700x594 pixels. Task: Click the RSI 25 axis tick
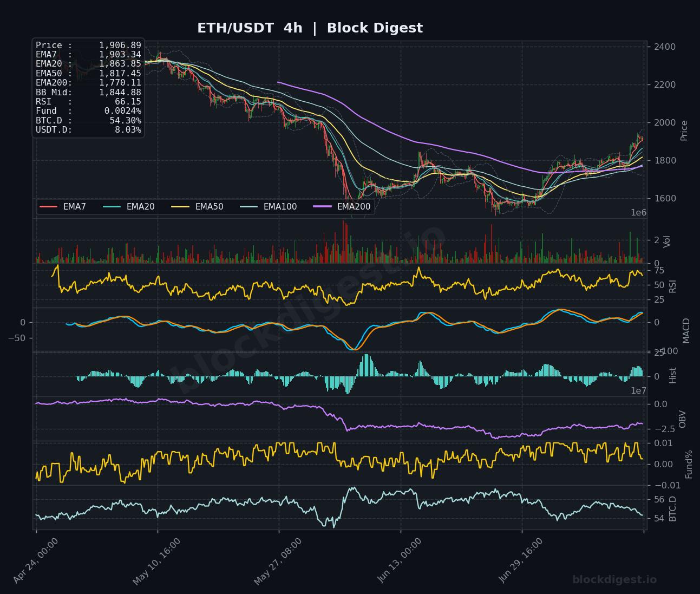pyautogui.click(x=659, y=300)
